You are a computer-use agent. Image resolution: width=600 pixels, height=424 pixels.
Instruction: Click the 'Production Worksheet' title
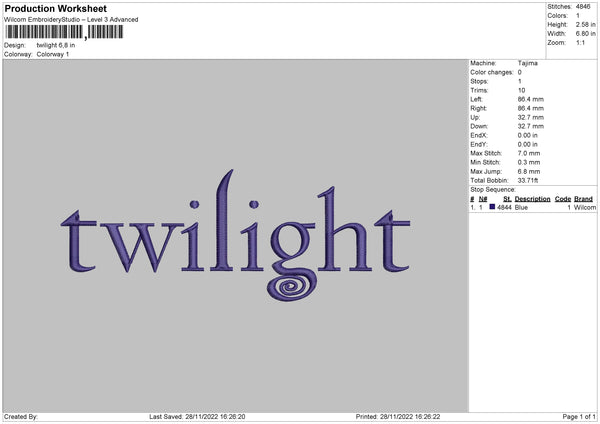pos(56,8)
